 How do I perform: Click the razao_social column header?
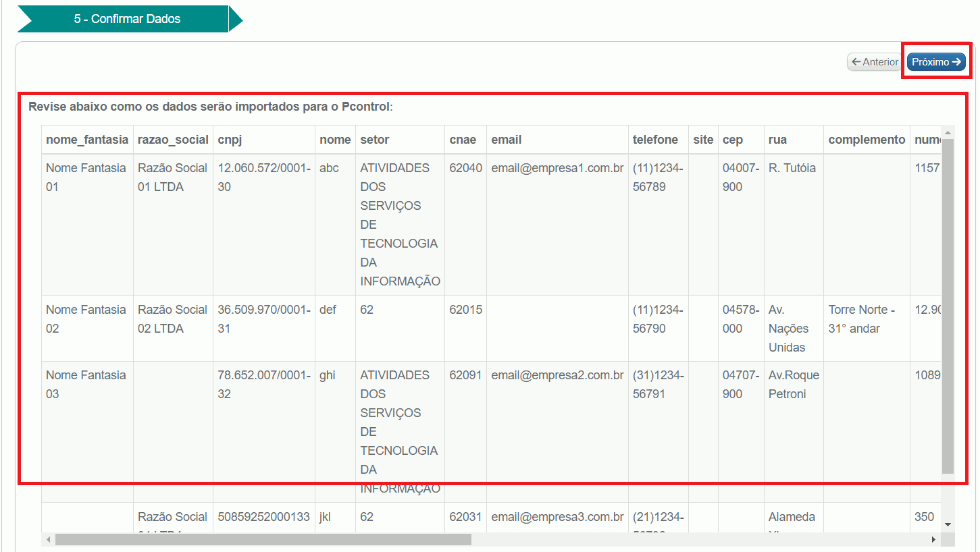173,140
